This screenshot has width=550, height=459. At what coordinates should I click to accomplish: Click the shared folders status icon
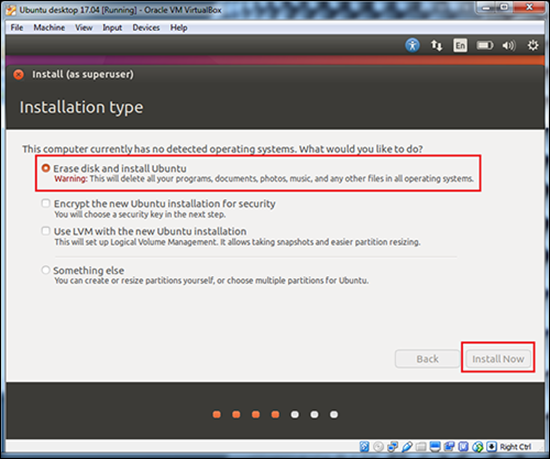click(421, 447)
